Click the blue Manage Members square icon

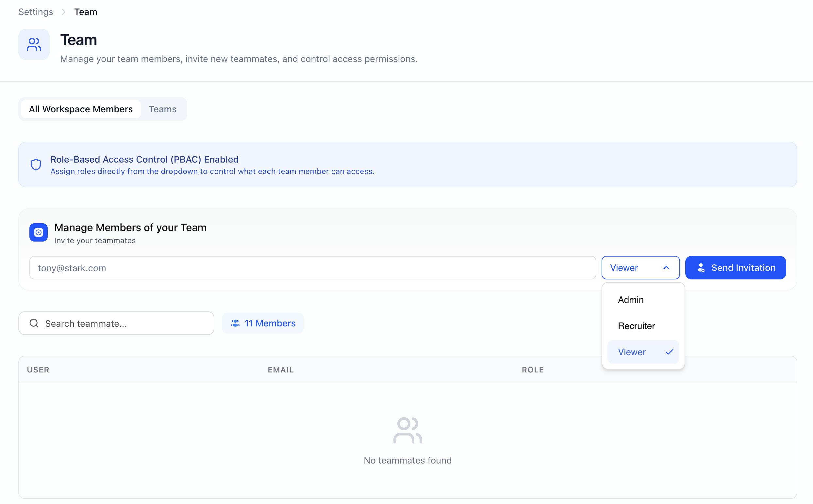click(x=38, y=232)
